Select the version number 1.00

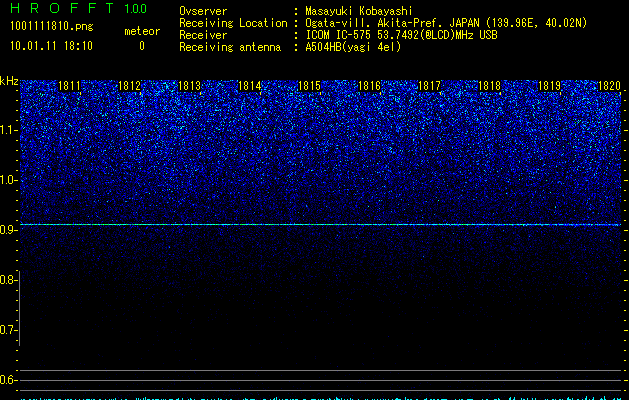pos(136,9)
